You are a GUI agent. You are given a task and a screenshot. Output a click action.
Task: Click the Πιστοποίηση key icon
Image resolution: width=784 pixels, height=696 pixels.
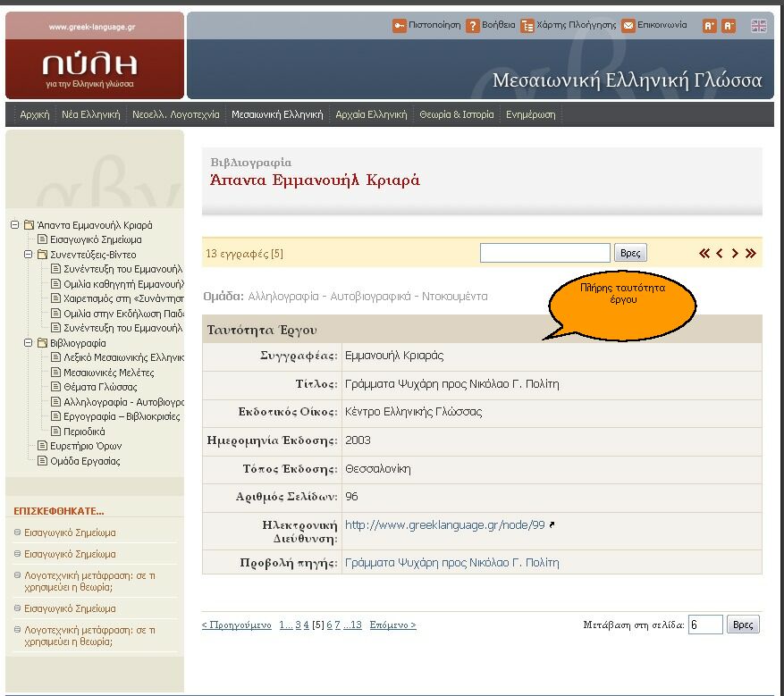(400, 26)
